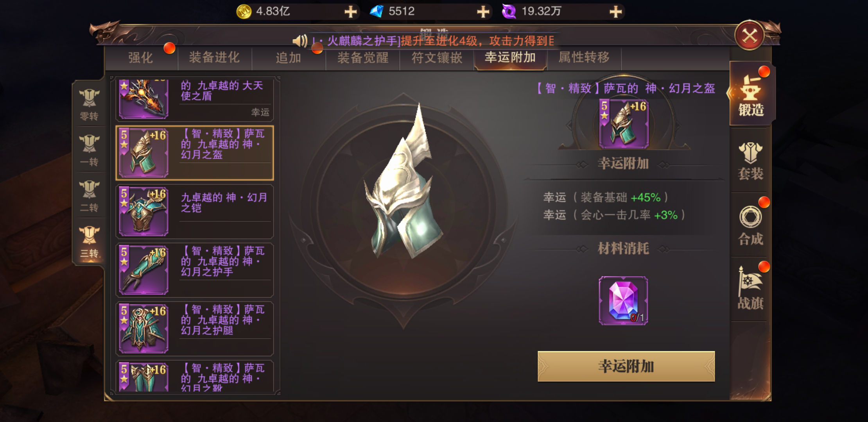Switch to the 强化 tab
The width and height of the screenshot is (868, 422).
[141, 58]
